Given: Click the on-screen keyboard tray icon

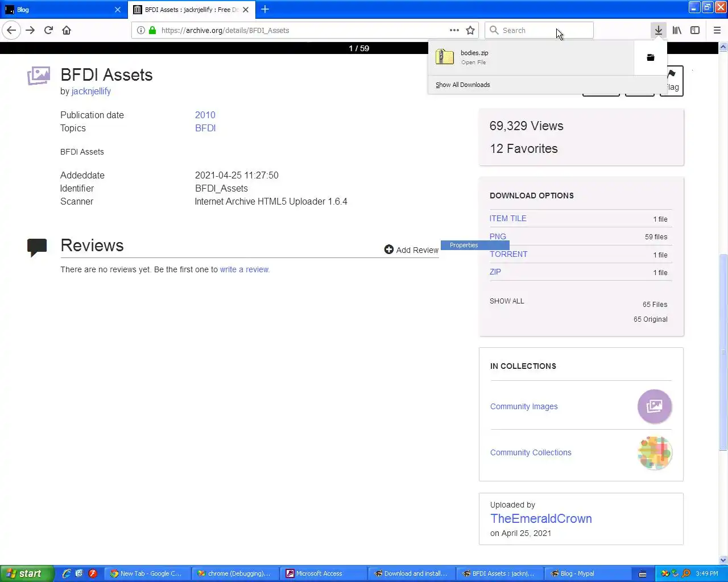Looking at the screenshot, I should (643, 573).
